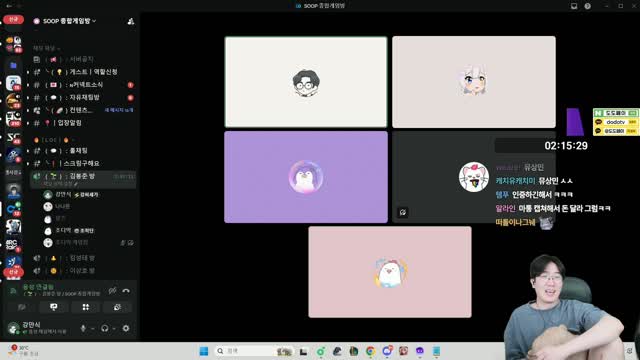Image resolution: width=640 pixels, height=360 pixels.
Task: Open soundboard icon in voice panel
Action: tap(117, 307)
